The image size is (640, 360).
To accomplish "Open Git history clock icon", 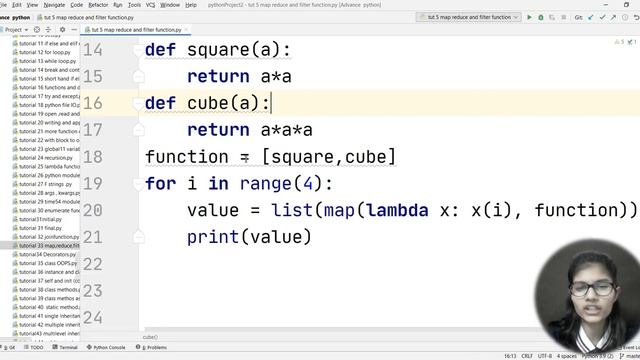I will point(625,18).
